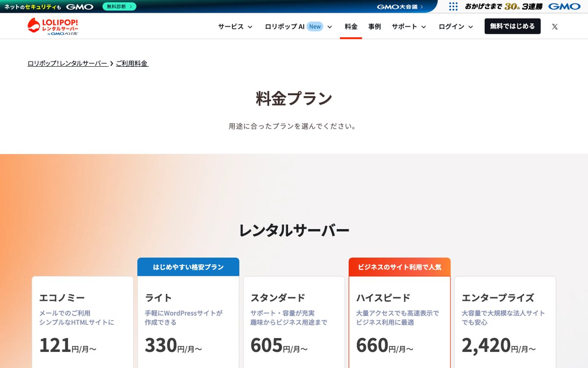The height and width of the screenshot is (368, 588).
Task: Click the GMO grid dots icon
Action: tap(453, 6)
